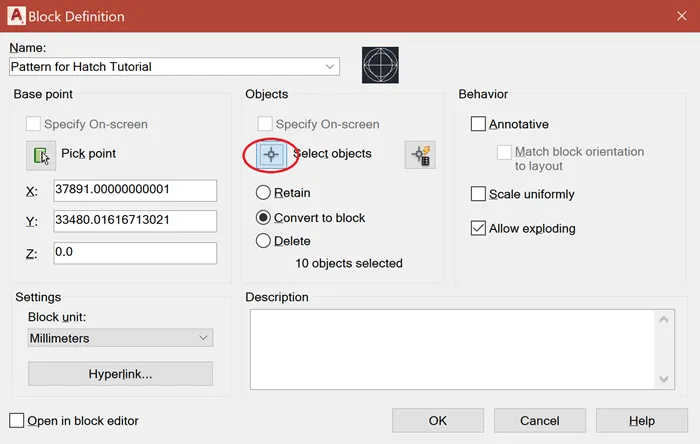Click the Select objects crosshair button
Image resolution: width=700 pixels, height=444 pixels.
click(x=271, y=155)
